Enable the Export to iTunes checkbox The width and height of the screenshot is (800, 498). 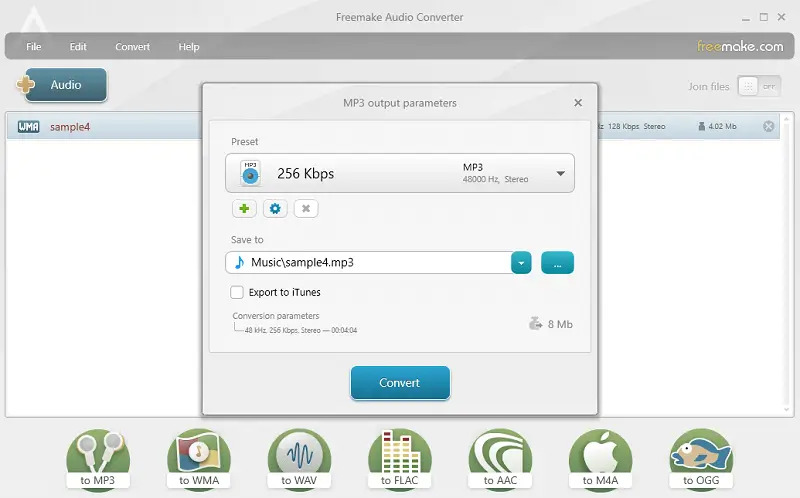pyautogui.click(x=237, y=292)
